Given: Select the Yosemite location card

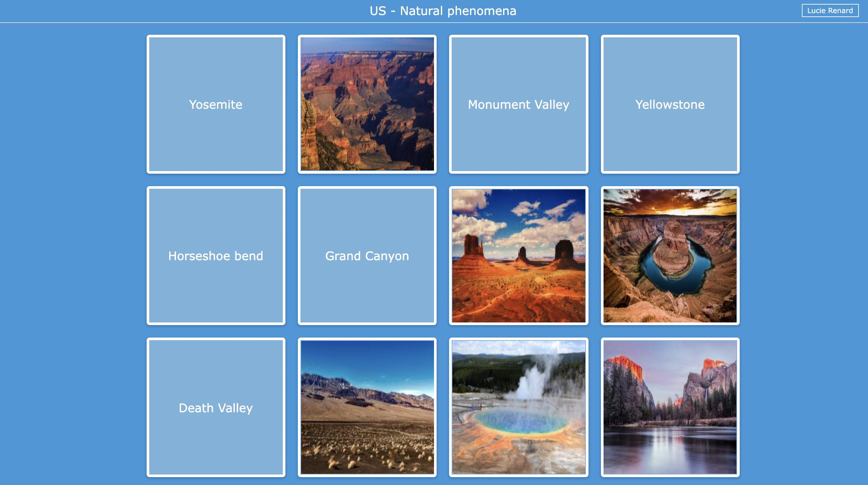Looking at the screenshot, I should [x=215, y=104].
